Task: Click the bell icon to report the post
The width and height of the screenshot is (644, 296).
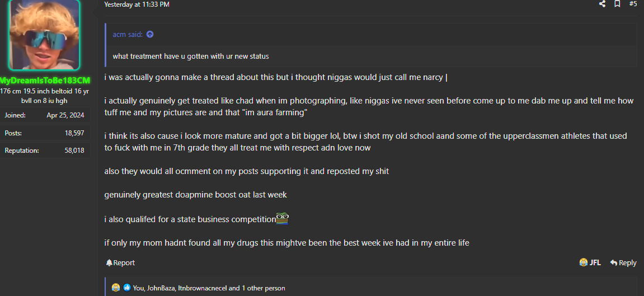Action: (109, 263)
